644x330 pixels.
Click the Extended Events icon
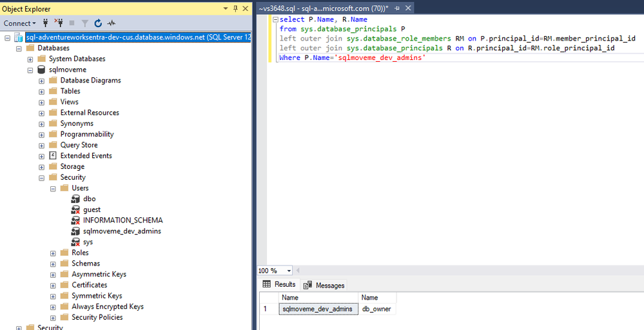tap(53, 155)
